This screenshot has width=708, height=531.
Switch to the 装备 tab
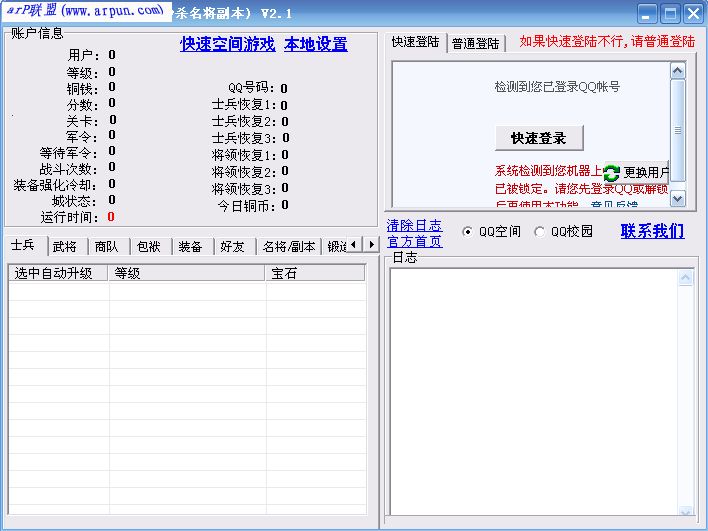[191, 247]
